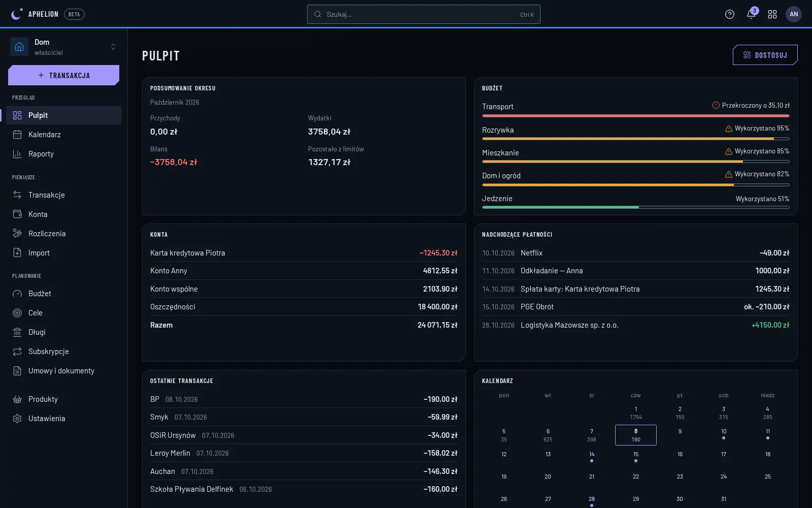Click the BETA badge

click(74, 14)
